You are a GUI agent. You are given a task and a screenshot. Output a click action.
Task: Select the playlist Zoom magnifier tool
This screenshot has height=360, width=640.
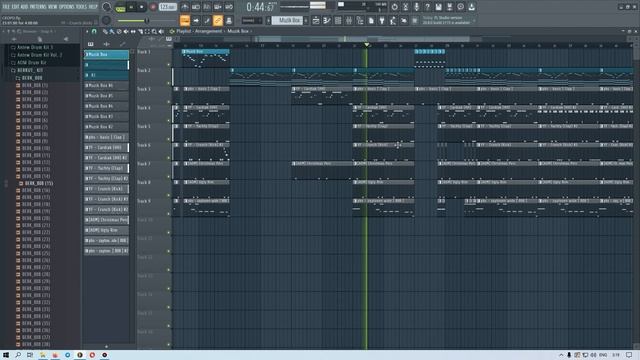(154, 31)
